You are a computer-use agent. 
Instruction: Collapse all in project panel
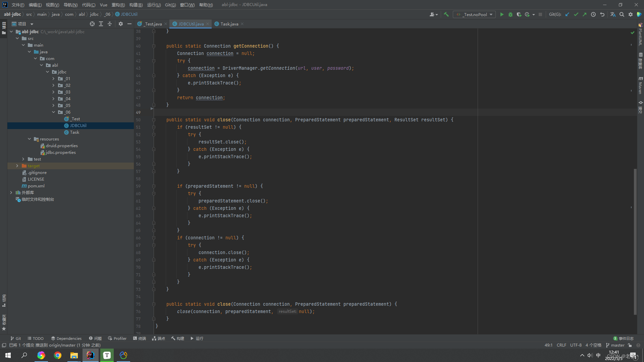[x=110, y=24]
